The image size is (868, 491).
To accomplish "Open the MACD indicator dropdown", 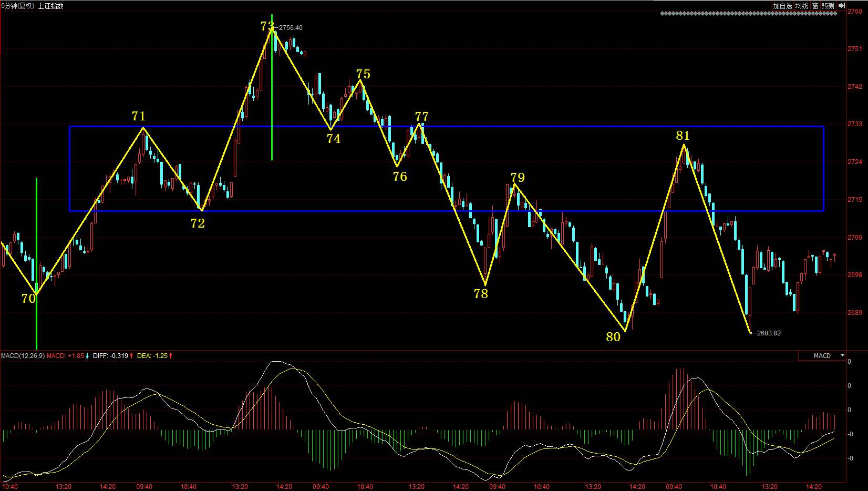I will [842, 356].
